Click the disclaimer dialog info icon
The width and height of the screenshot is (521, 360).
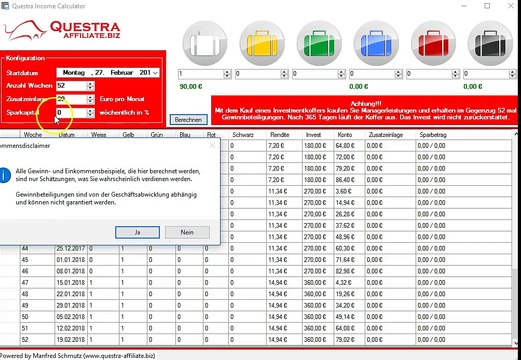click(x=4, y=175)
